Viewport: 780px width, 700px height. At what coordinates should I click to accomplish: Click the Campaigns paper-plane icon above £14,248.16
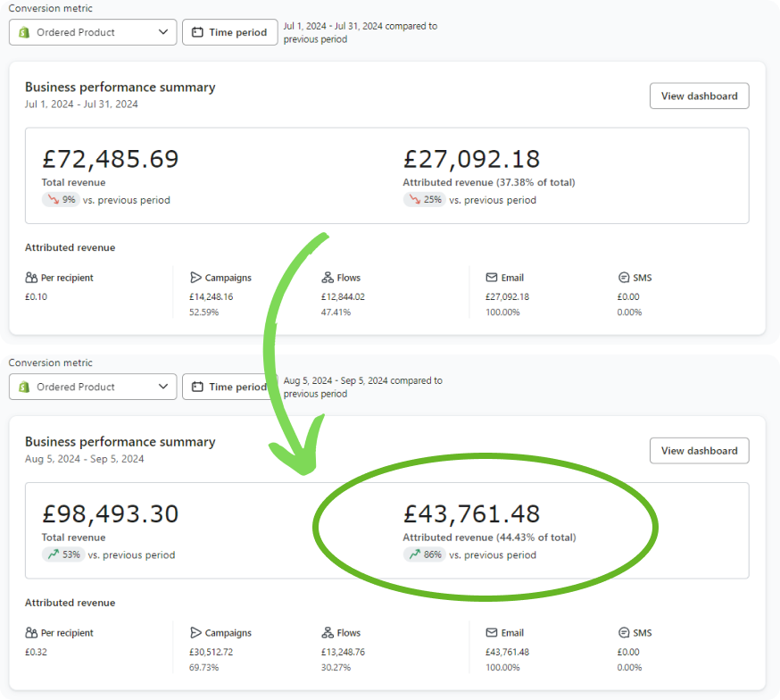[x=195, y=278]
